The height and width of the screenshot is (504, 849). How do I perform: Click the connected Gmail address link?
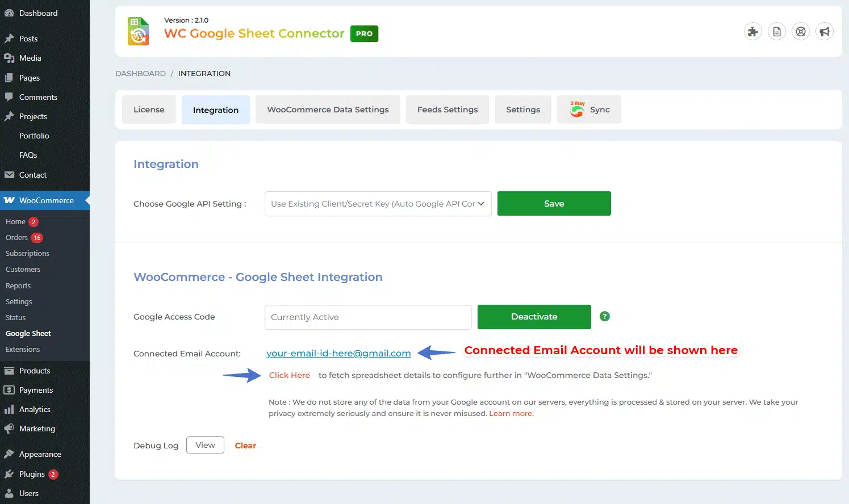[338, 353]
